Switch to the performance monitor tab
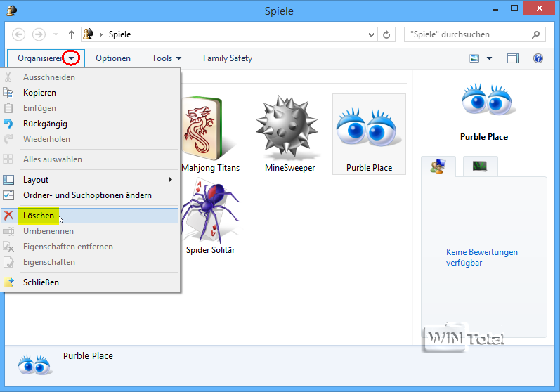This screenshot has width=560, height=392. pos(480,166)
